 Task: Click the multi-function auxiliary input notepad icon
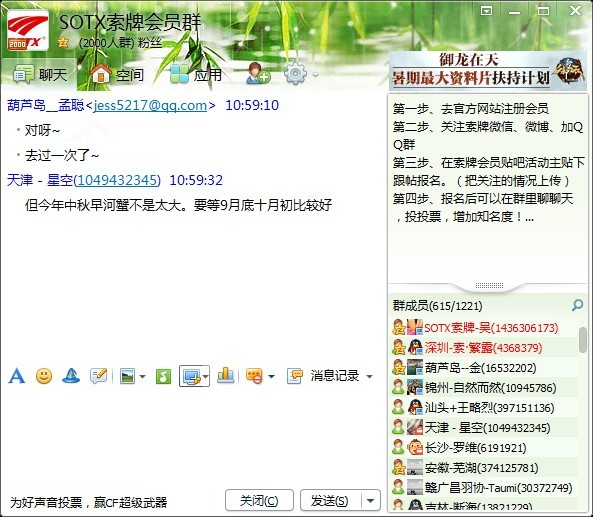pyautogui.click(x=99, y=376)
